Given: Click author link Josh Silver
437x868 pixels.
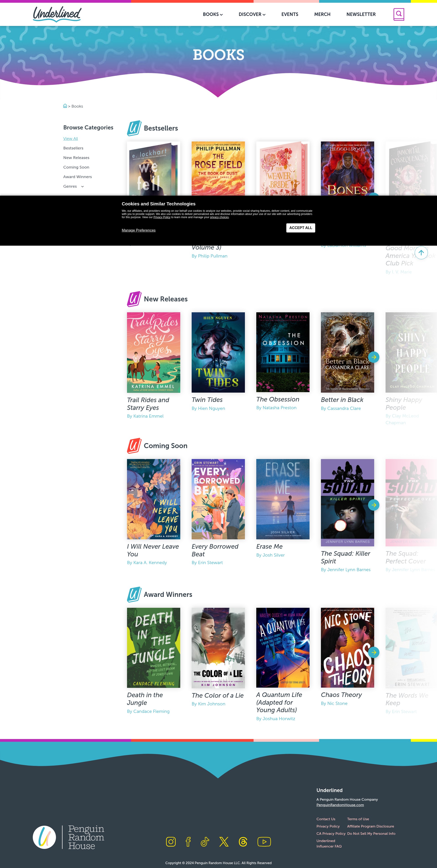Looking at the screenshot, I should (x=273, y=555).
